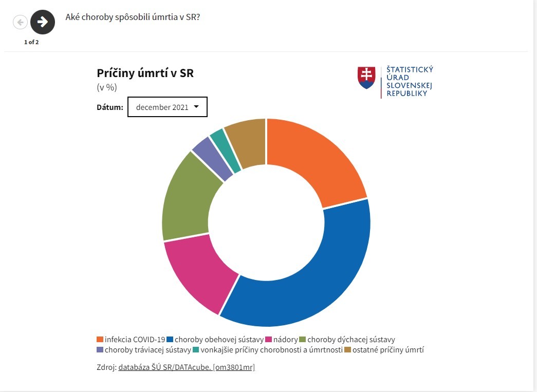Screen dimensions: 537x392
Task: Click the Statistical Office coat of arms logo
Action: click(x=366, y=78)
